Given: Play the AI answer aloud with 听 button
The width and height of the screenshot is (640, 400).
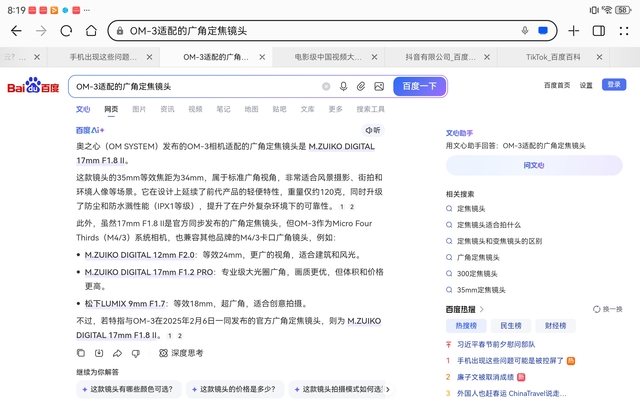Looking at the screenshot, I should (x=373, y=130).
